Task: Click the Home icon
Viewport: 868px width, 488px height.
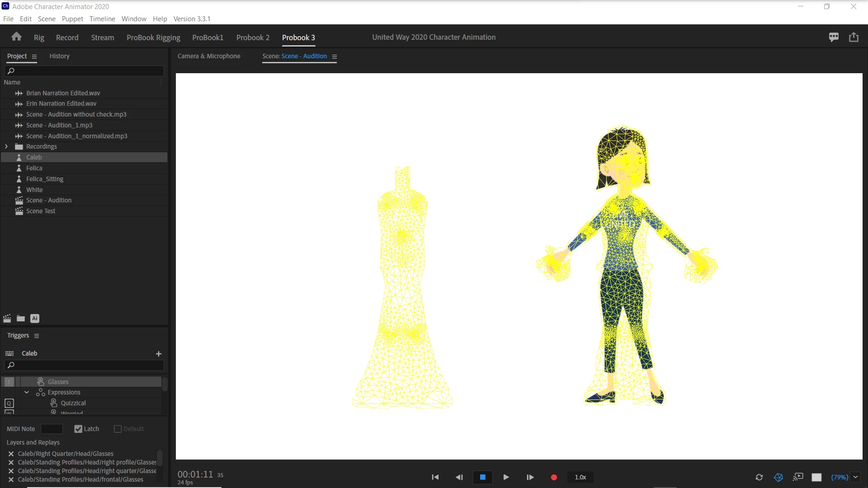Action: click(17, 37)
